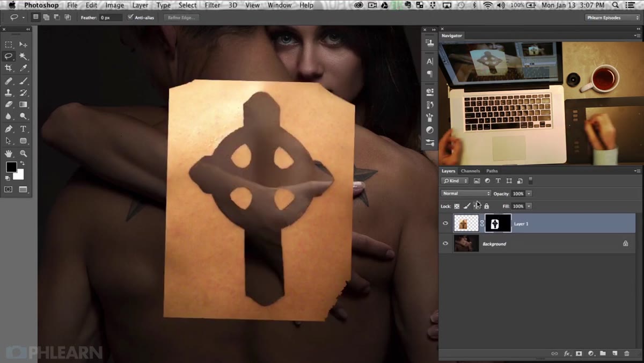The height and width of the screenshot is (363, 644).
Task: Choose Add to selection mode
Action: point(46,17)
